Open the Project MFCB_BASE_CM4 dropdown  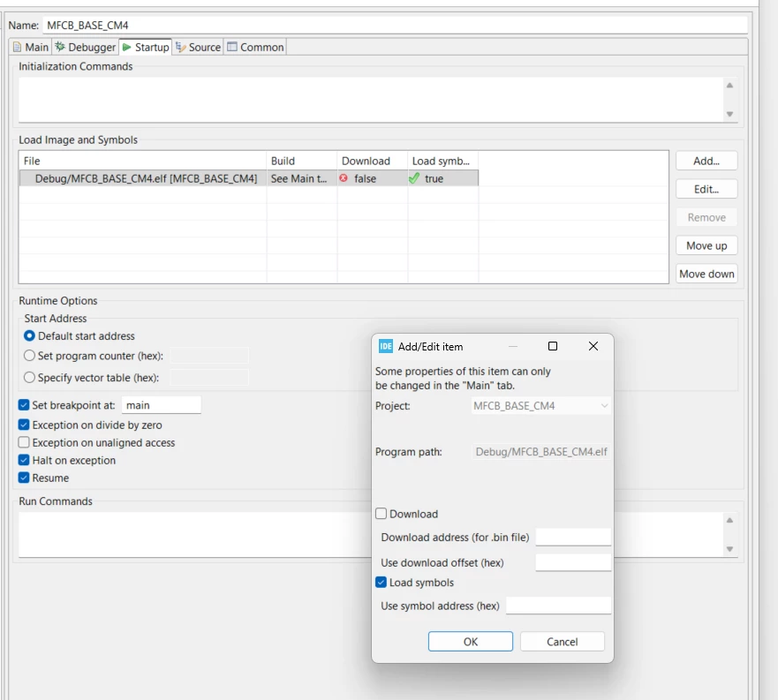pyautogui.click(x=540, y=406)
